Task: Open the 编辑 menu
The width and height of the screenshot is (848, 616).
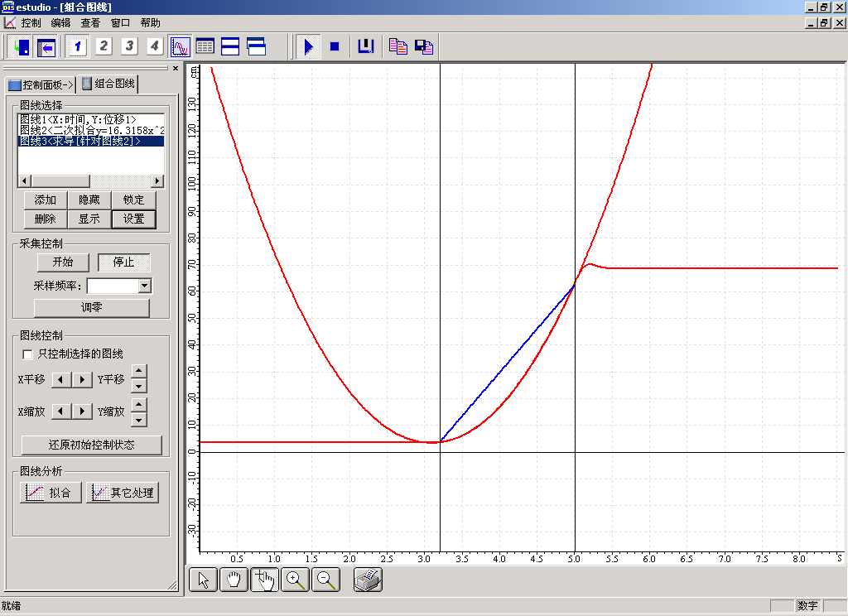Action: click(60, 23)
